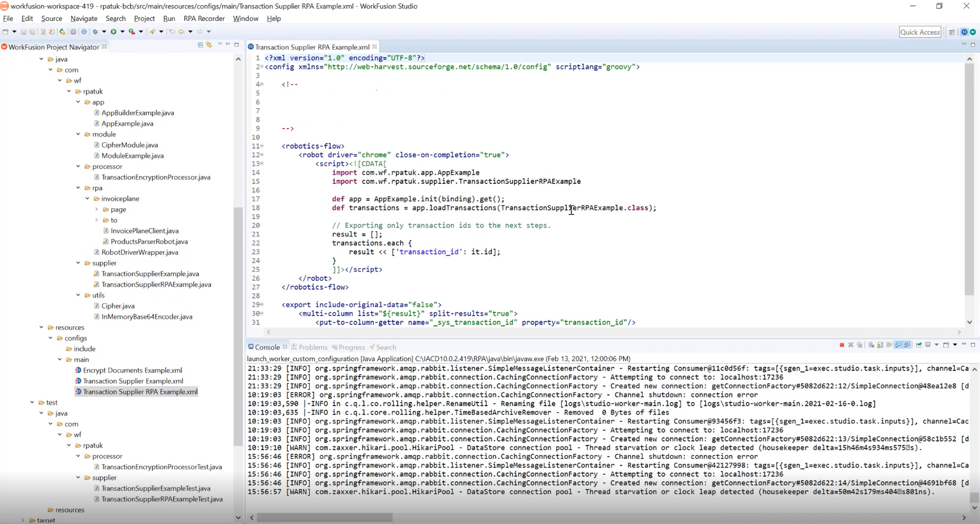980x524 pixels.
Task: Click the New wizard toolbar icon
Action: coord(5,32)
